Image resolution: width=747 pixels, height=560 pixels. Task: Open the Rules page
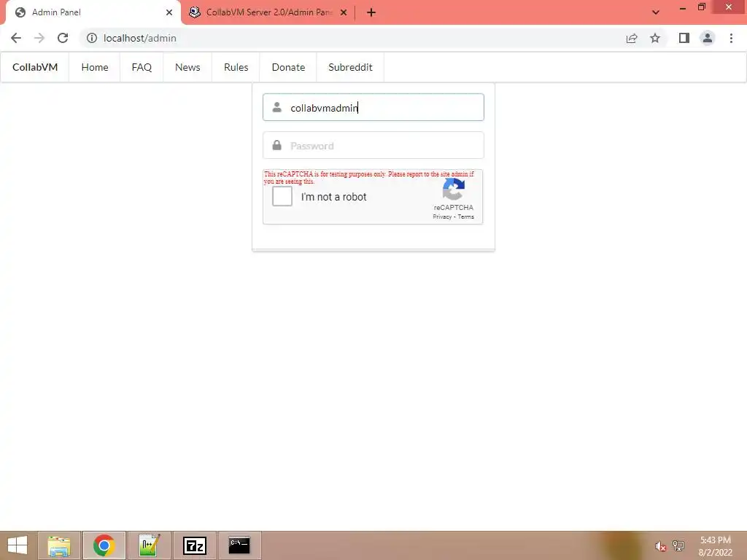[x=236, y=67]
